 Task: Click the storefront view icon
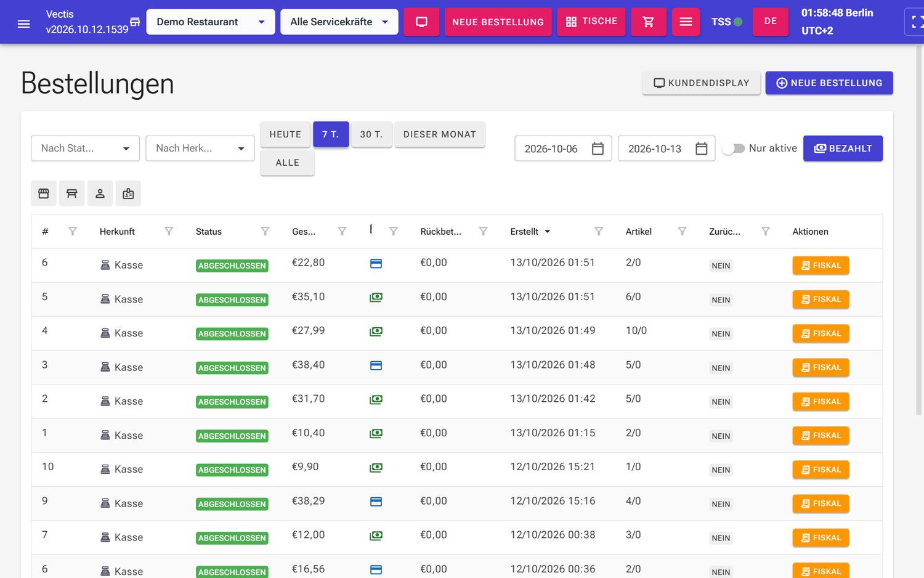pyautogui.click(x=44, y=193)
